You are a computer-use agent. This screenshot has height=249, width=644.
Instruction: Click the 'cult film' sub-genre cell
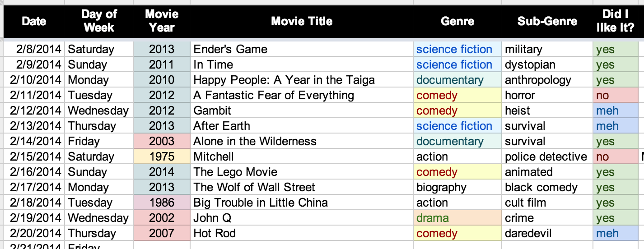pyautogui.click(x=546, y=203)
